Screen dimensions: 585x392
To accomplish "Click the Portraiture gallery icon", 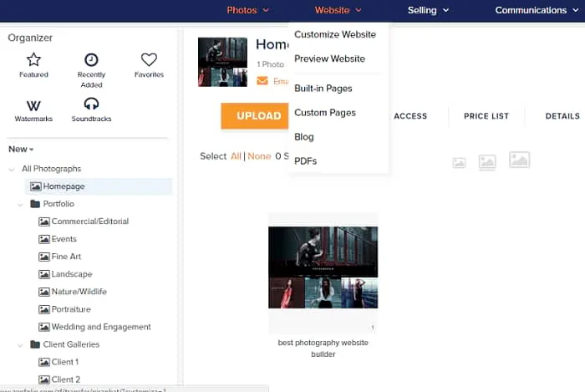I will (44, 309).
